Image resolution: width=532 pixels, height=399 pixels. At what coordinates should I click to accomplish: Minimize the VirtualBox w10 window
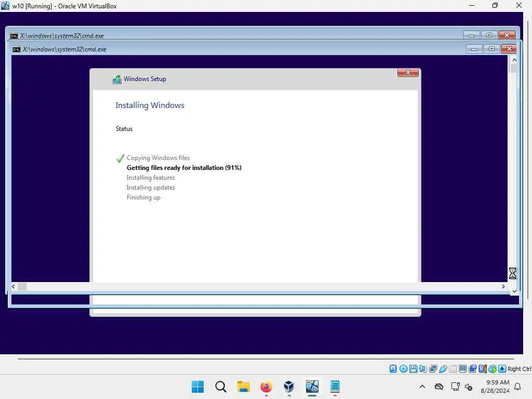tap(472, 6)
